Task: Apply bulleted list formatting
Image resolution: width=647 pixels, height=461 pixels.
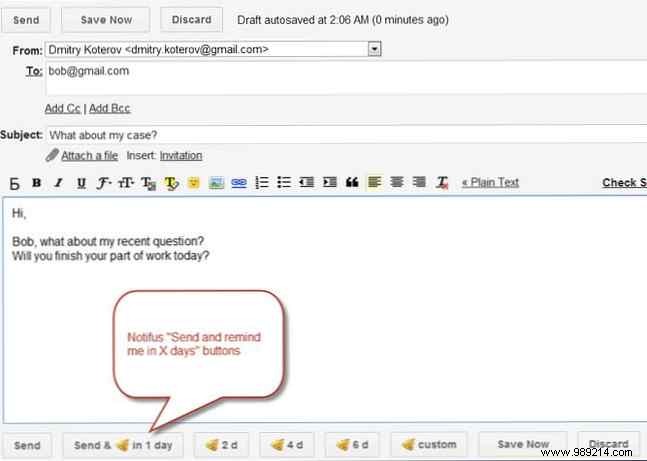Action: (x=284, y=182)
